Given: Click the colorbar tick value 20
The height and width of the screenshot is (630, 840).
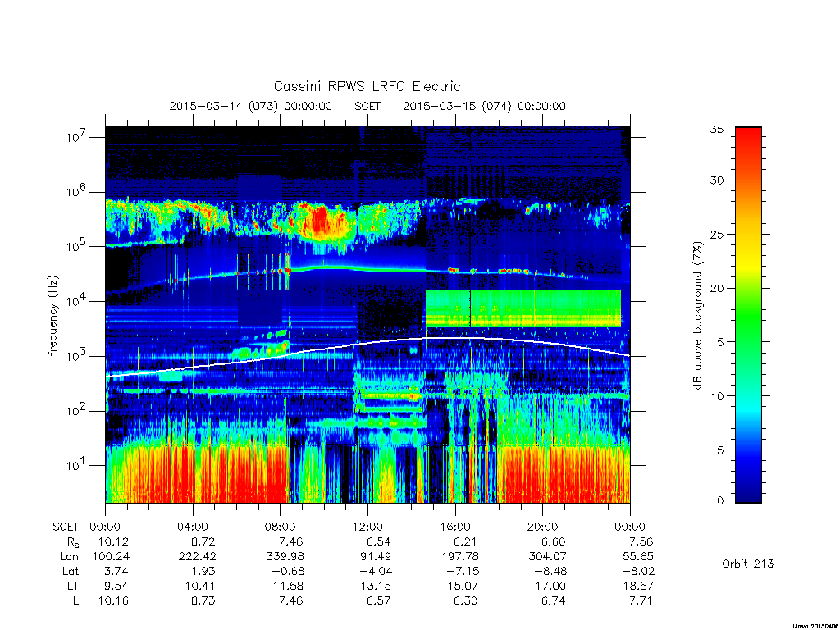Looking at the screenshot, I should pyautogui.click(x=717, y=288).
